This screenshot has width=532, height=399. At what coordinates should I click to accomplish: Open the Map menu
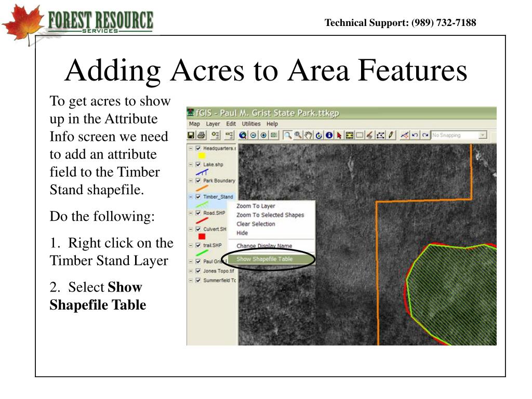pos(194,124)
